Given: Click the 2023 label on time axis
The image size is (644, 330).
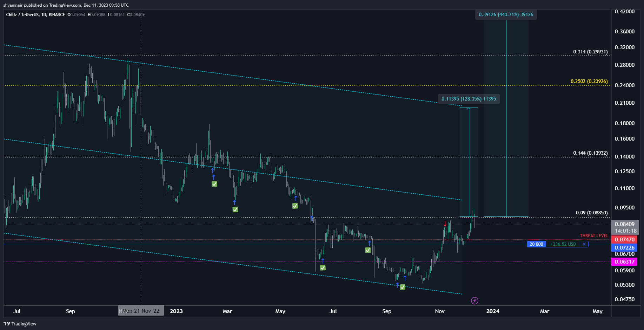Looking at the screenshot, I should pos(176,311).
